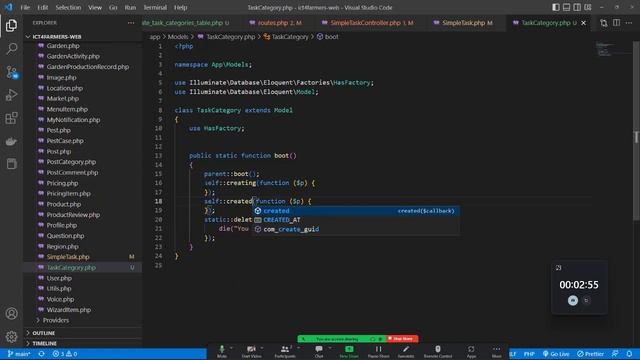
Task: Open the Docker view in activity bar
Action: click(x=11, y=141)
